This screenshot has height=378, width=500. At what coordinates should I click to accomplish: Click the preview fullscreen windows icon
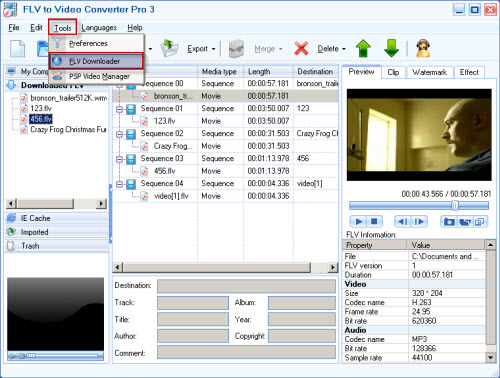click(479, 222)
